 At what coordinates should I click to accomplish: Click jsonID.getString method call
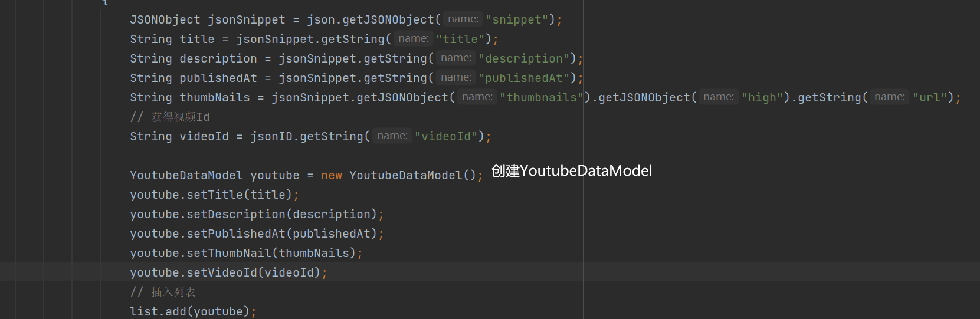[x=310, y=136]
